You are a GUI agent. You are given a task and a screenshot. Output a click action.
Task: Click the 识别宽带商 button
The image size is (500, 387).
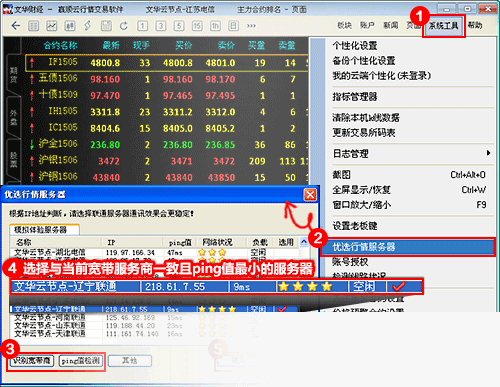[32, 361]
